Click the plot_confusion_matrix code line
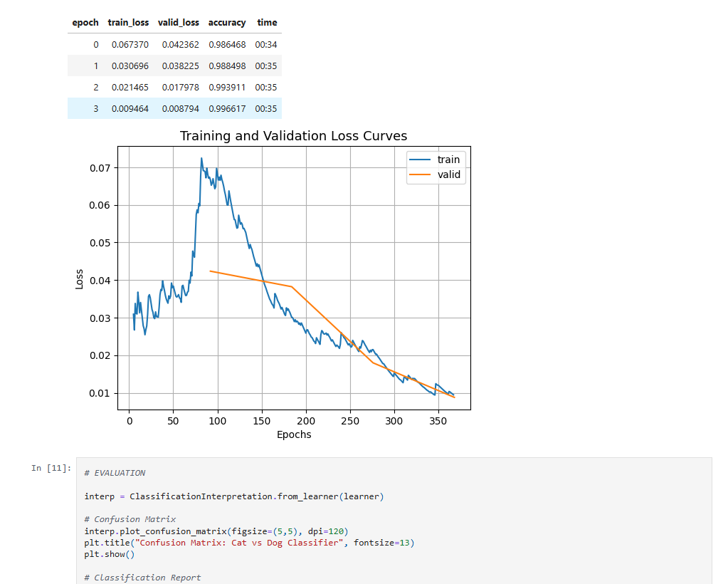 tap(216, 531)
